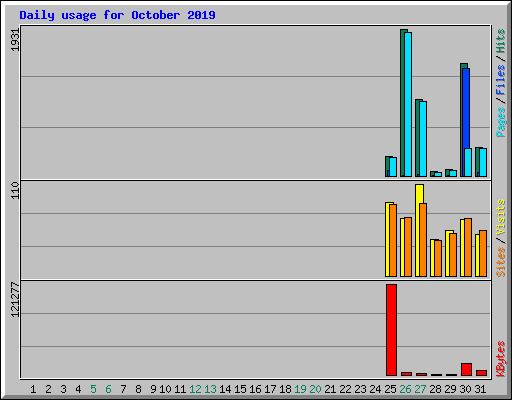The width and height of the screenshot is (512, 400).
Task: Click the orange sites bar for day 30
Action: [x=468, y=247]
